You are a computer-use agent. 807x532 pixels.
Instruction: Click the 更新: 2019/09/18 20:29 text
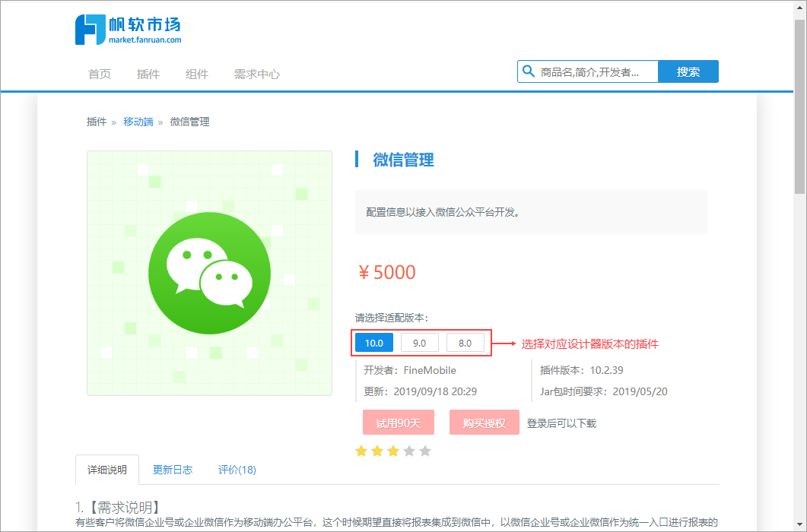[x=420, y=391]
